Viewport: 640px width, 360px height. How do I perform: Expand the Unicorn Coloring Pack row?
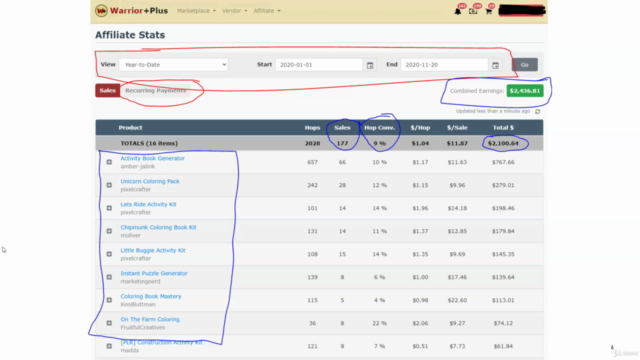109,185
